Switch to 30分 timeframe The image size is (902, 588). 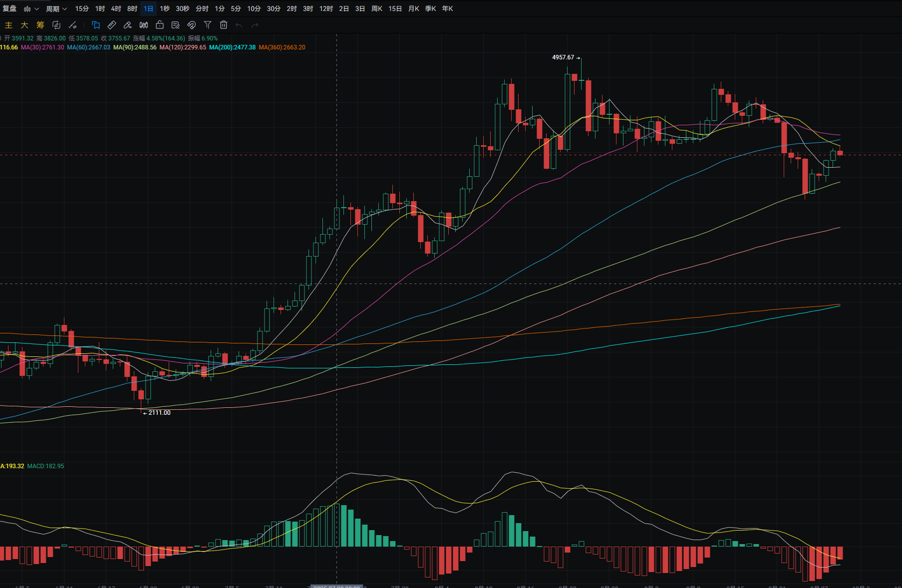274,8
